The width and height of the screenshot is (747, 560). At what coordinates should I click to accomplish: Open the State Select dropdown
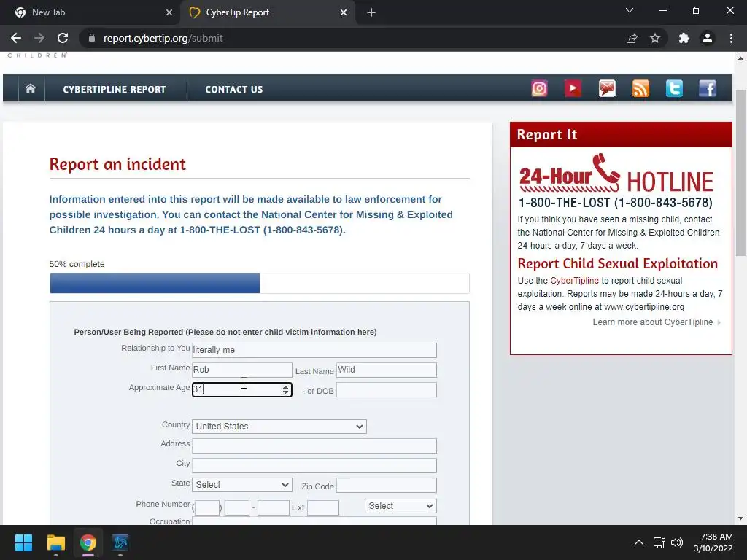[x=242, y=485]
